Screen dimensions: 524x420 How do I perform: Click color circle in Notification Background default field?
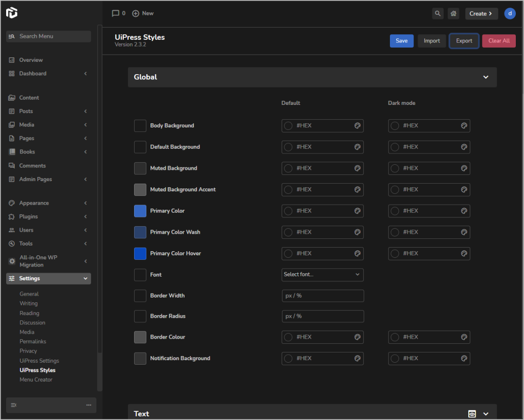pos(288,359)
